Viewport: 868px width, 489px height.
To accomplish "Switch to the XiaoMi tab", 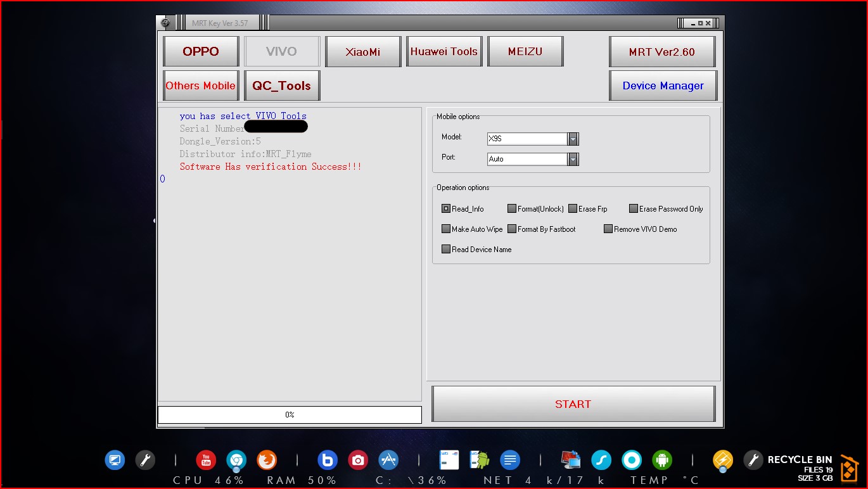I will pos(363,51).
